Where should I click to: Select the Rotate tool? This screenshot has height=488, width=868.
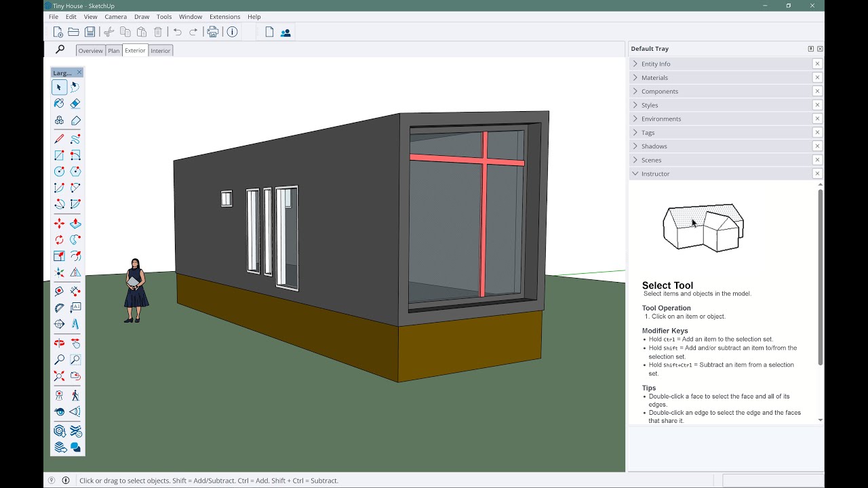point(59,240)
